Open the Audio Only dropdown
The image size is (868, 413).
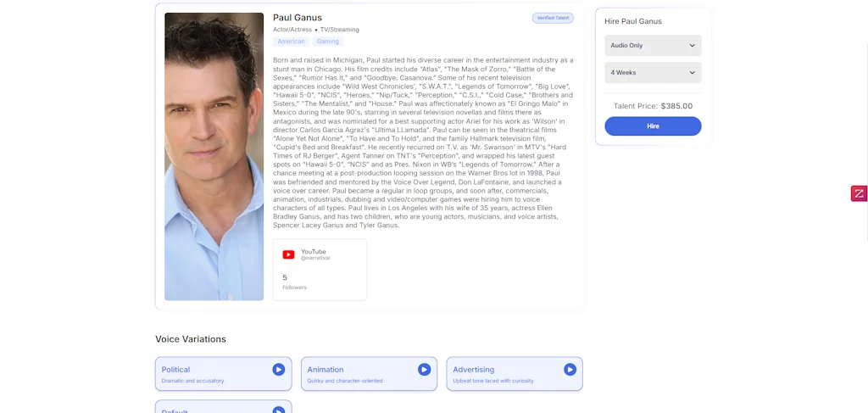(653, 46)
